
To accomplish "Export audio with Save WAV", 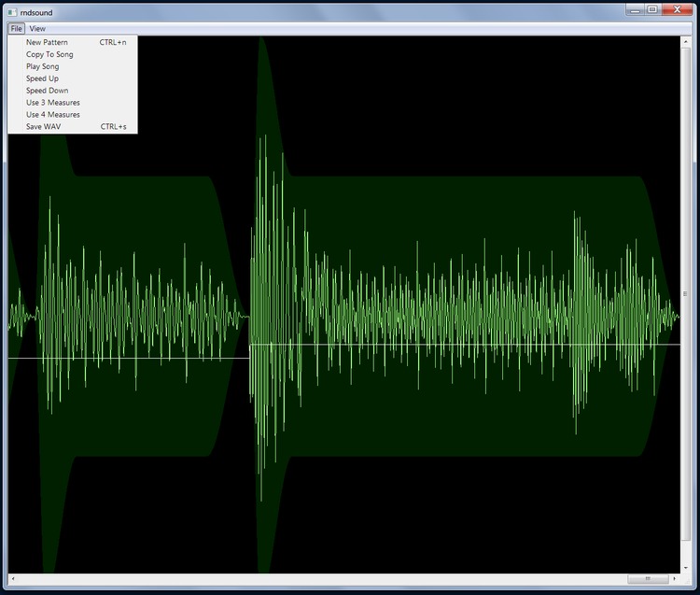I will pos(43,126).
